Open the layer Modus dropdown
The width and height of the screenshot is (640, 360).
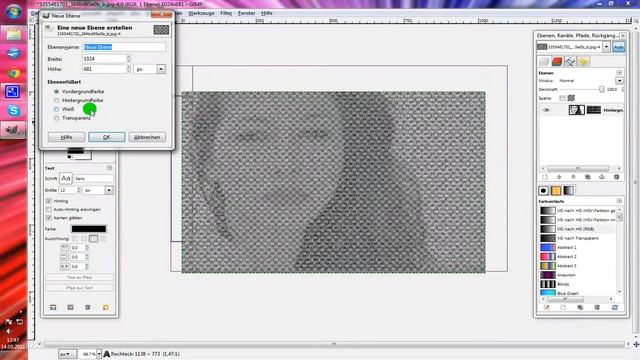pos(619,81)
